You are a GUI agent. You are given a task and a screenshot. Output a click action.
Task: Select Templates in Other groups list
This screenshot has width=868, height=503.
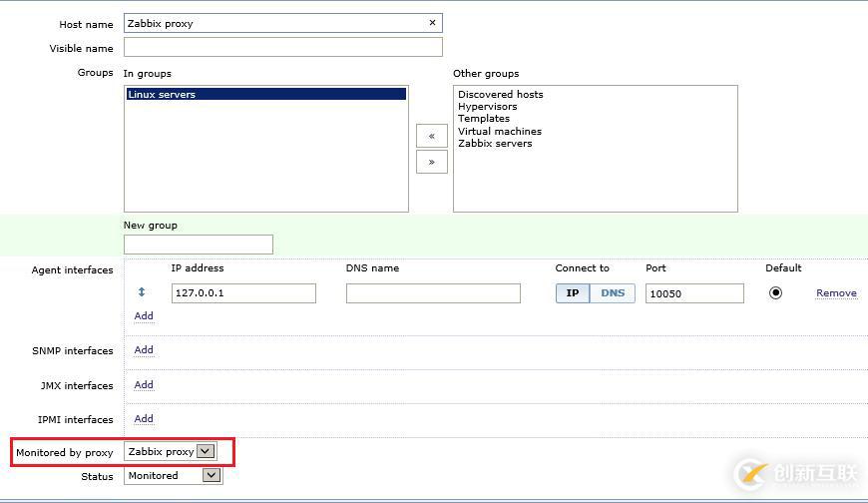pos(483,119)
